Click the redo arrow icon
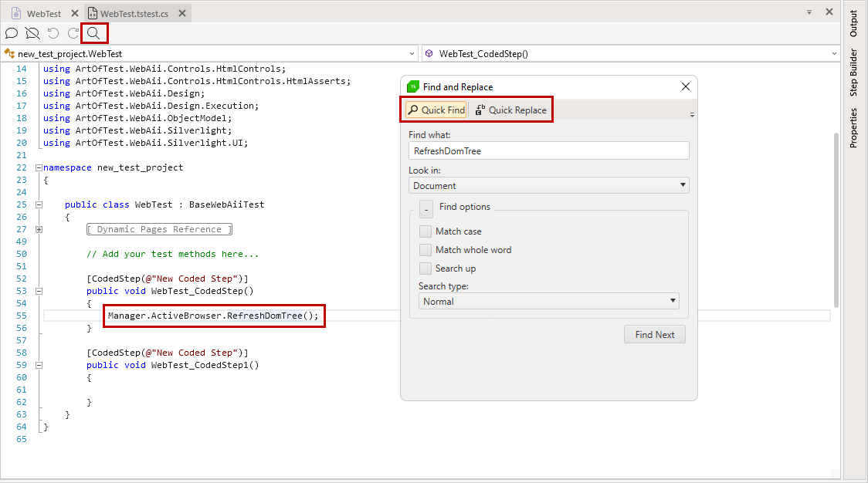 coord(73,33)
